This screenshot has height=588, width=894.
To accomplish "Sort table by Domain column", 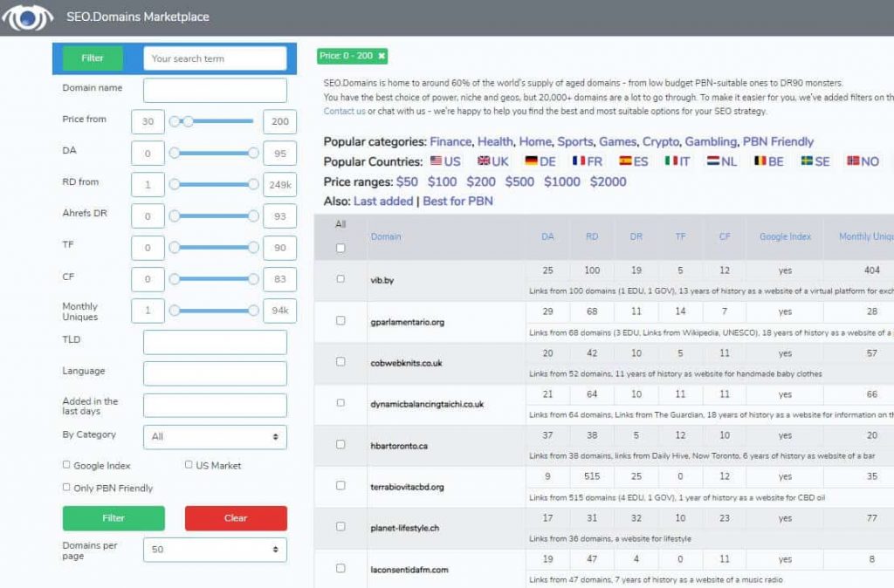I will [386, 236].
